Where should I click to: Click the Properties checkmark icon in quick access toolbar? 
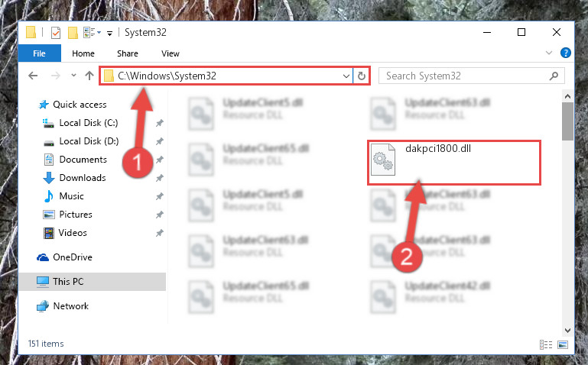(56, 33)
